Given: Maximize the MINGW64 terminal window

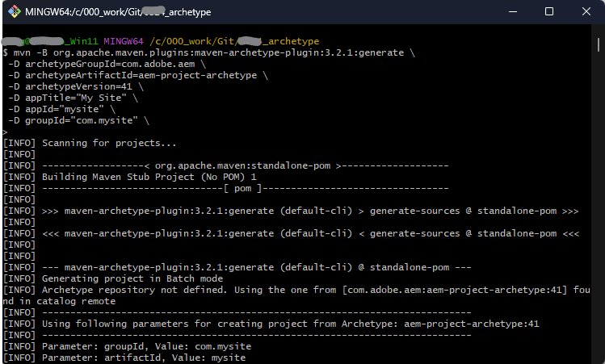Looking at the screenshot, I should pos(549,11).
